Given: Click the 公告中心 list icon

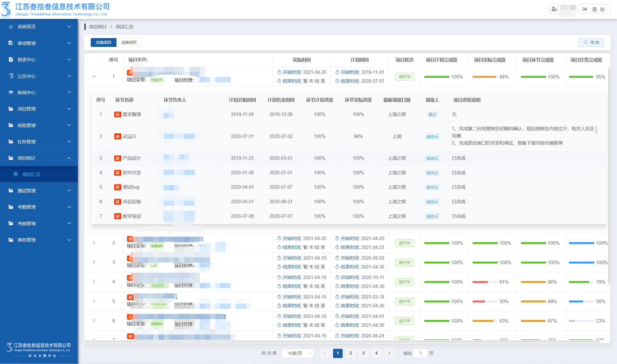Looking at the screenshot, I should coord(11,76).
